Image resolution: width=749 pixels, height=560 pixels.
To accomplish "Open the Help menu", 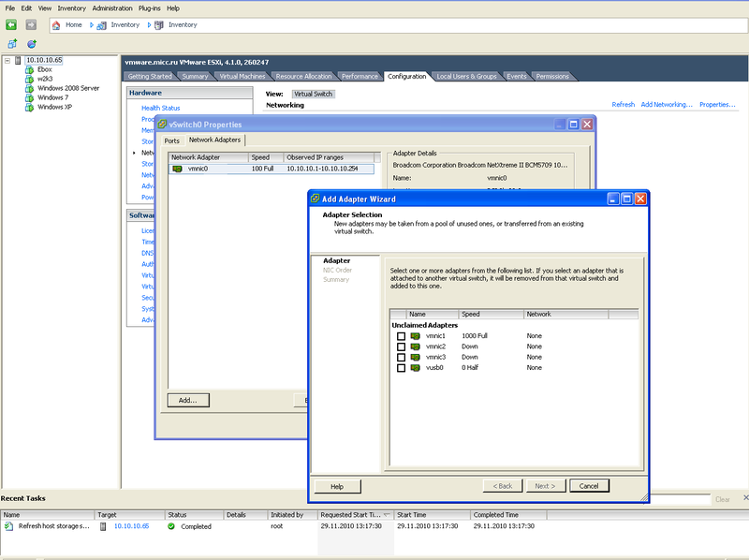I will tap(173, 8).
